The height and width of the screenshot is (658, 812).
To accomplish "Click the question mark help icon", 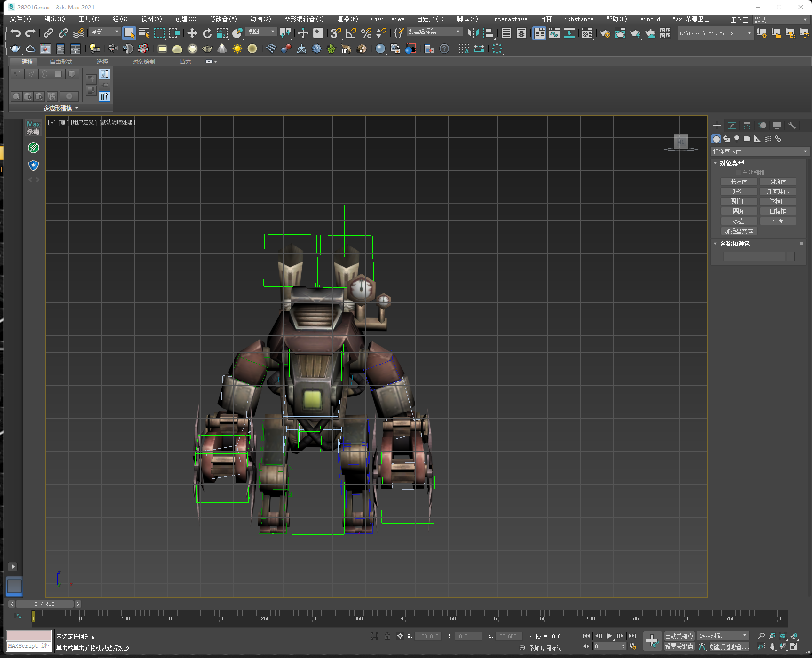I will pos(444,48).
